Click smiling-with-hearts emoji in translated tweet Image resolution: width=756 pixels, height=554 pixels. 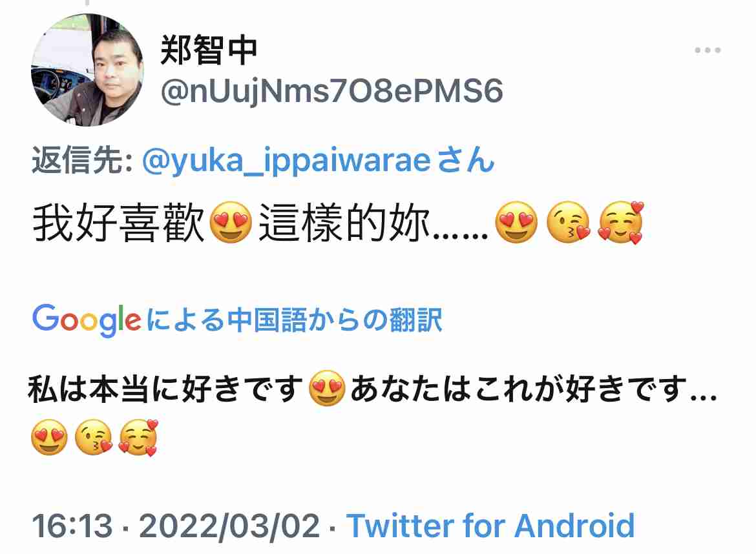(x=138, y=437)
